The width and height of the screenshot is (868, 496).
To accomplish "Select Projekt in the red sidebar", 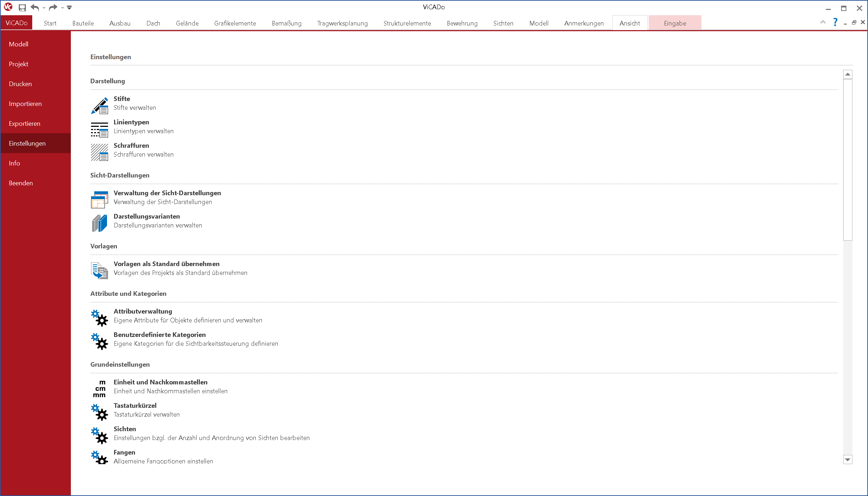I will (x=35, y=64).
